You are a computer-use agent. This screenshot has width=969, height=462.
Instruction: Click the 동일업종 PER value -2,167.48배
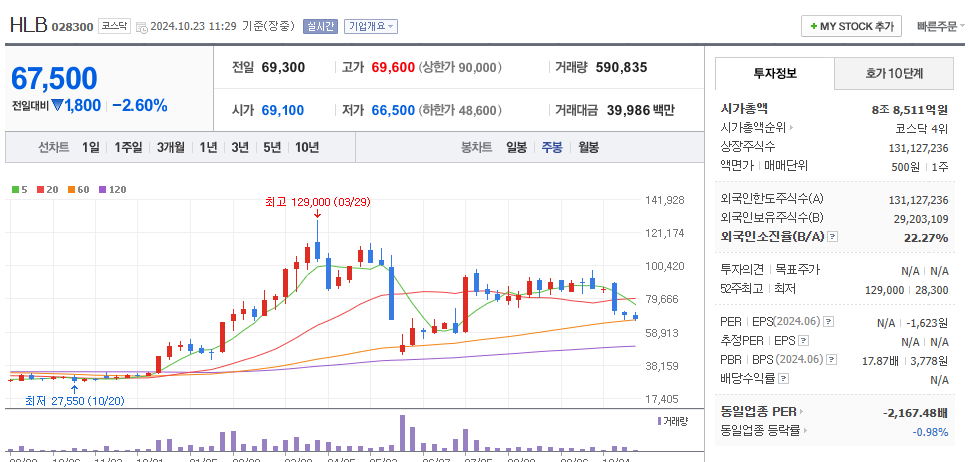(916, 412)
